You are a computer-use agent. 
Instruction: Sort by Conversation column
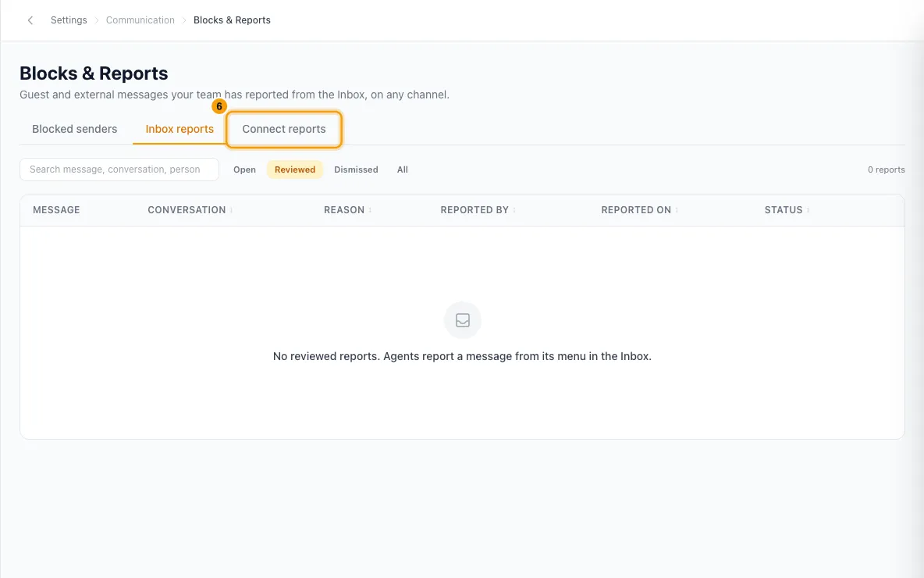point(190,210)
